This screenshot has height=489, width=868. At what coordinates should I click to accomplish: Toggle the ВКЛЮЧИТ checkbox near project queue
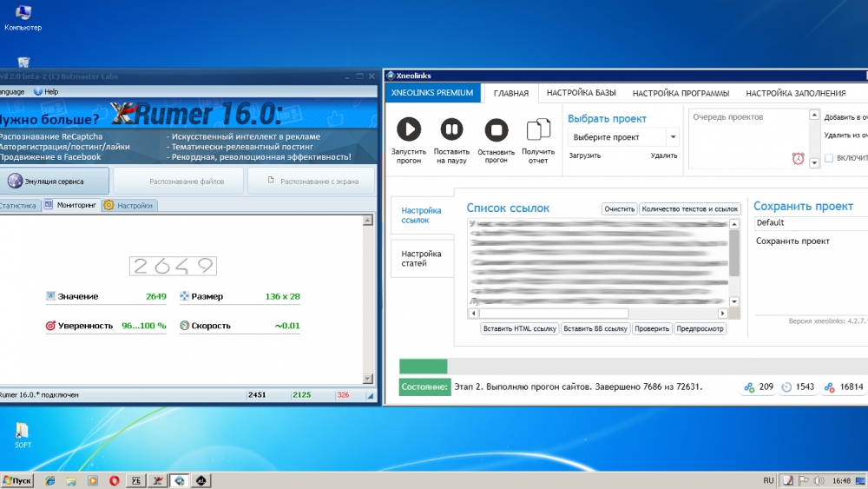(x=829, y=158)
